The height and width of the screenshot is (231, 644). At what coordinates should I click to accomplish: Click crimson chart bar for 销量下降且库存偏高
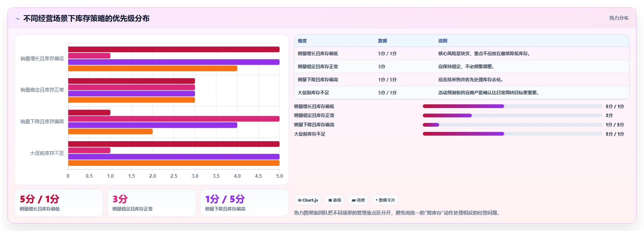tap(89, 113)
